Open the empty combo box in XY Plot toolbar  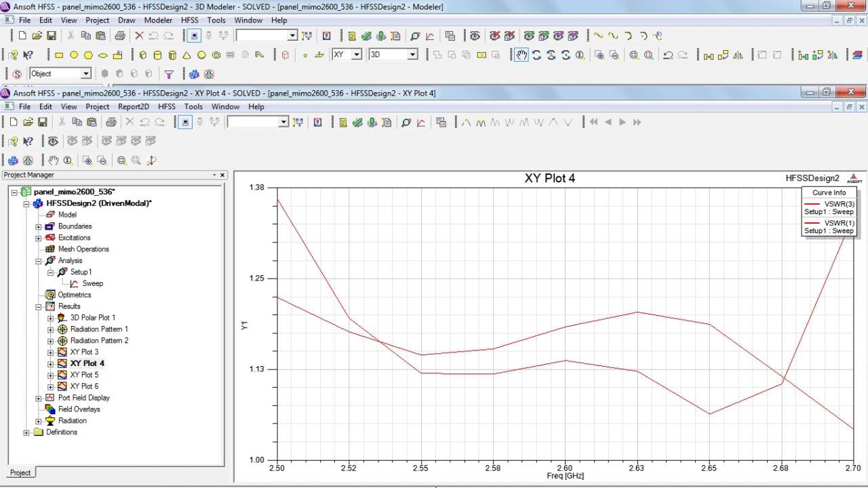(283, 122)
